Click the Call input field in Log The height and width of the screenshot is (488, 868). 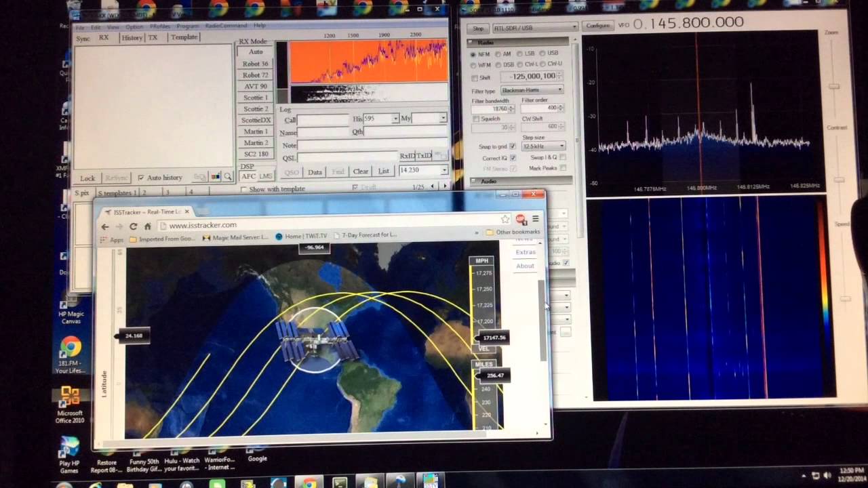(x=324, y=120)
